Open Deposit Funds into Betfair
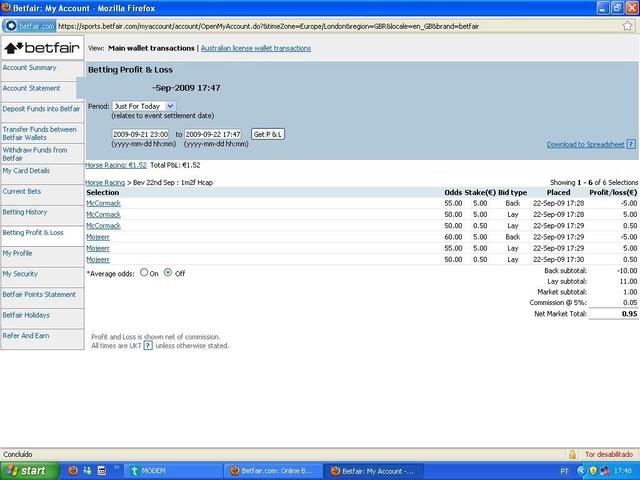 coord(41,109)
